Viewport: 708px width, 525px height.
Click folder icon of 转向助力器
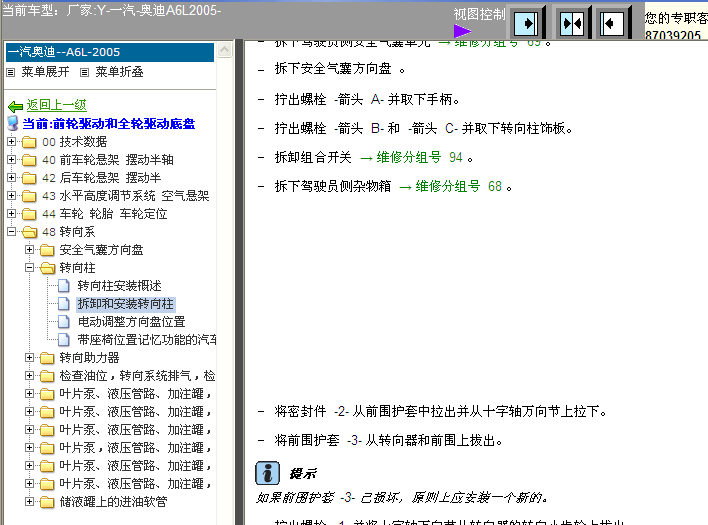(x=47, y=358)
